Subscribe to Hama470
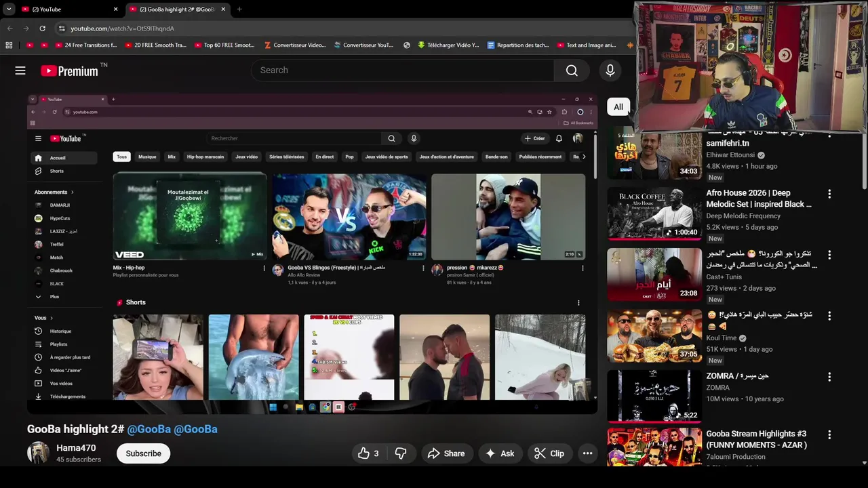 click(143, 453)
